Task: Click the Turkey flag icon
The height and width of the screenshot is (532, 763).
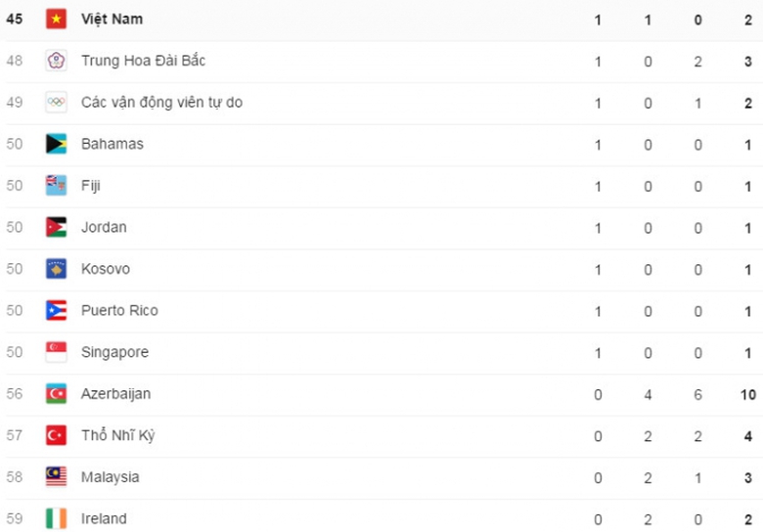Action: click(56, 435)
